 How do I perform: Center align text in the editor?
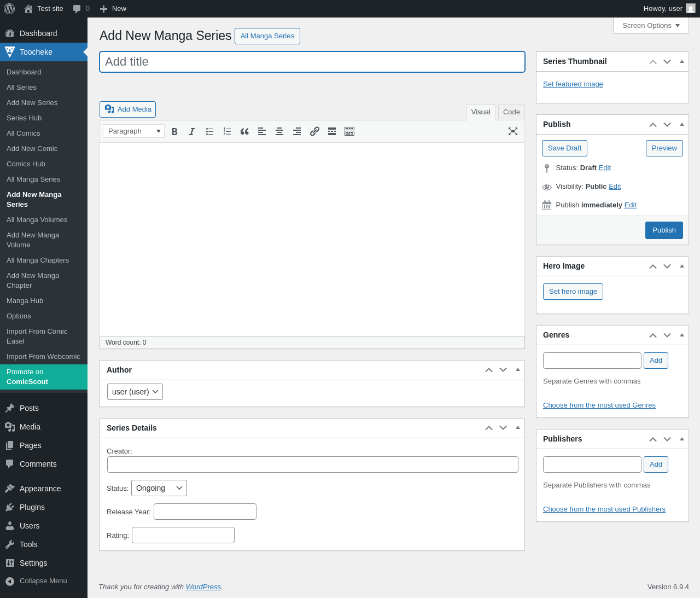[279, 131]
